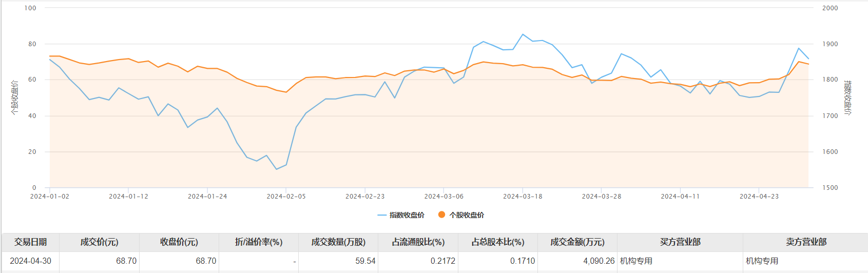Select the 收盘价(元) column header
The image size is (868, 273).
click(x=179, y=242)
